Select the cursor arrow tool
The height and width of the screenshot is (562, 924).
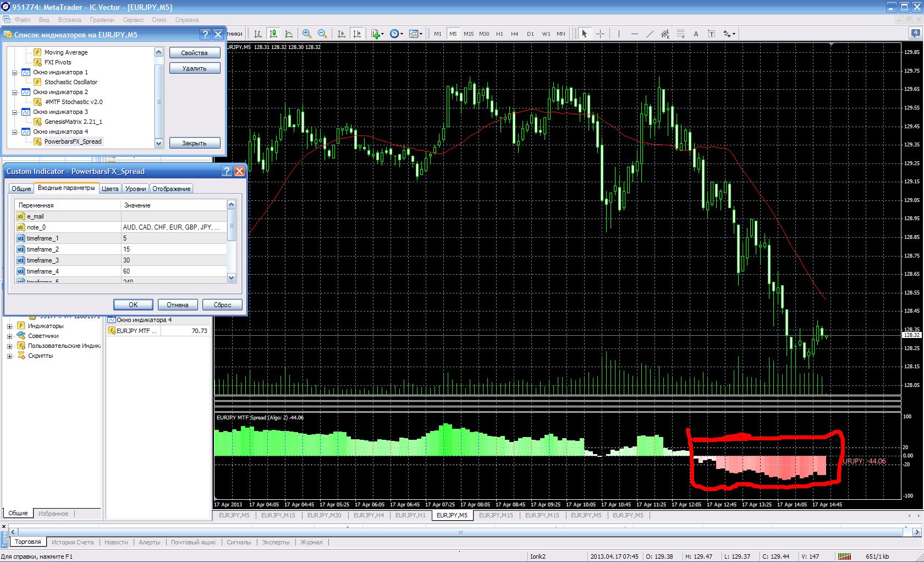pyautogui.click(x=585, y=34)
